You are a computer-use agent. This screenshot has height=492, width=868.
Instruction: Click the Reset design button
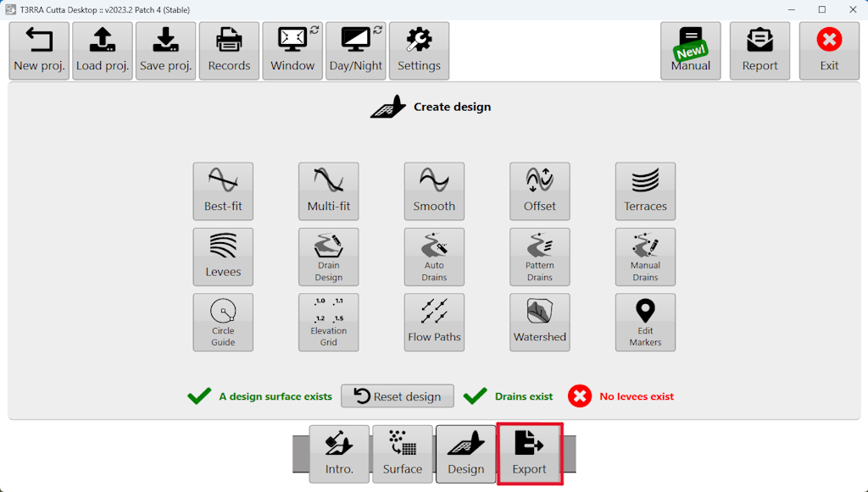398,396
